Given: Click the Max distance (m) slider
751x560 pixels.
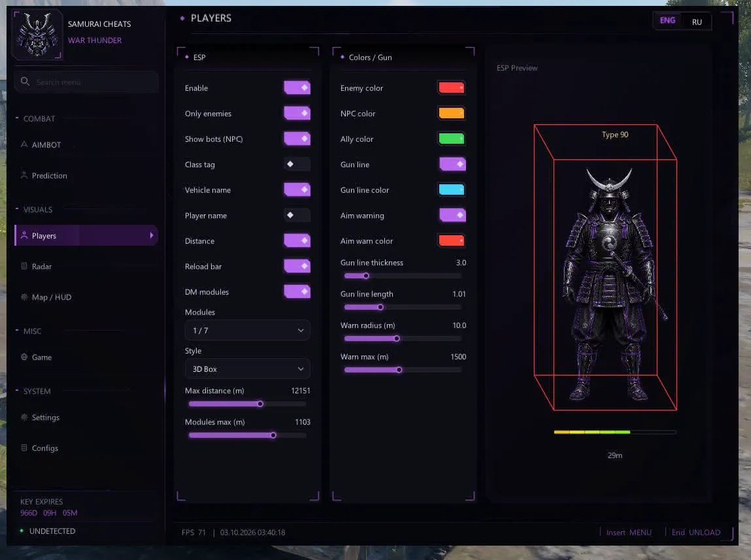Looking at the screenshot, I should tap(248, 404).
